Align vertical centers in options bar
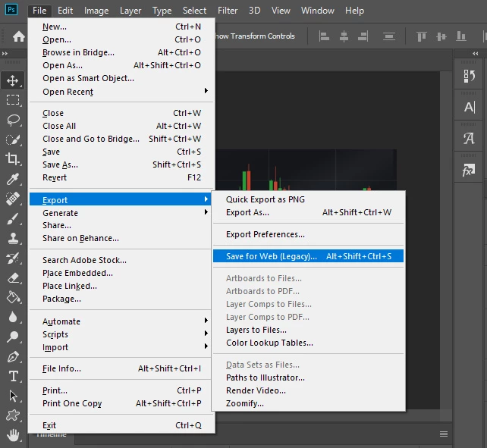Screen dimensions: 487x448 441,36
